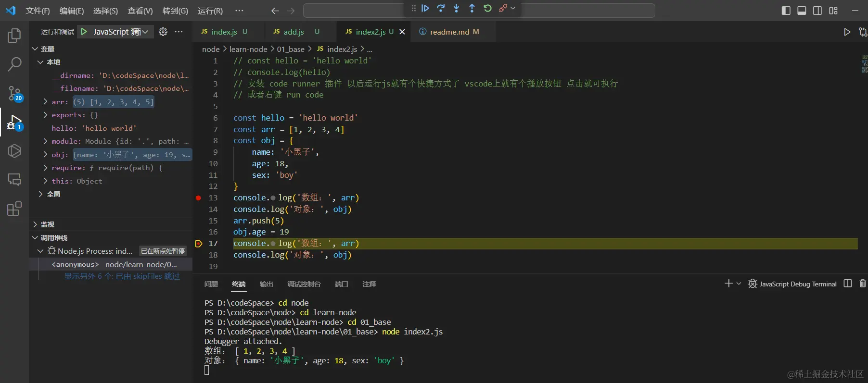Go forward with the navigation arrow
The width and height of the screenshot is (868, 383).
pos(291,11)
